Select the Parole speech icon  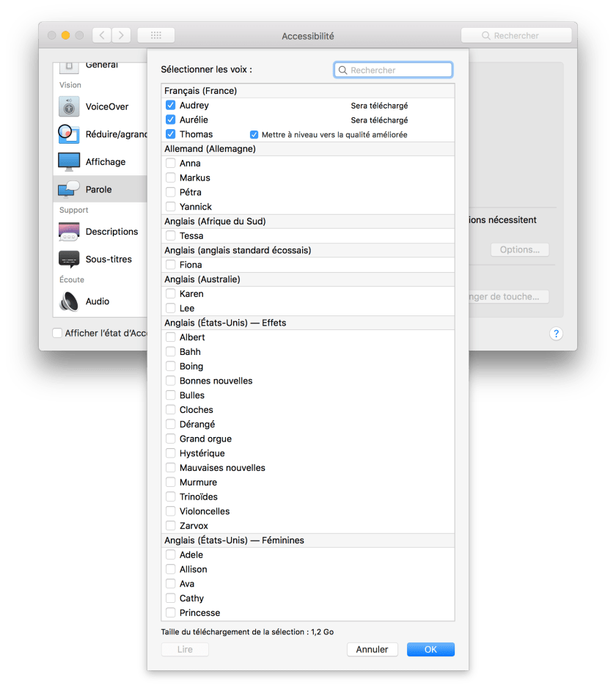(69, 189)
